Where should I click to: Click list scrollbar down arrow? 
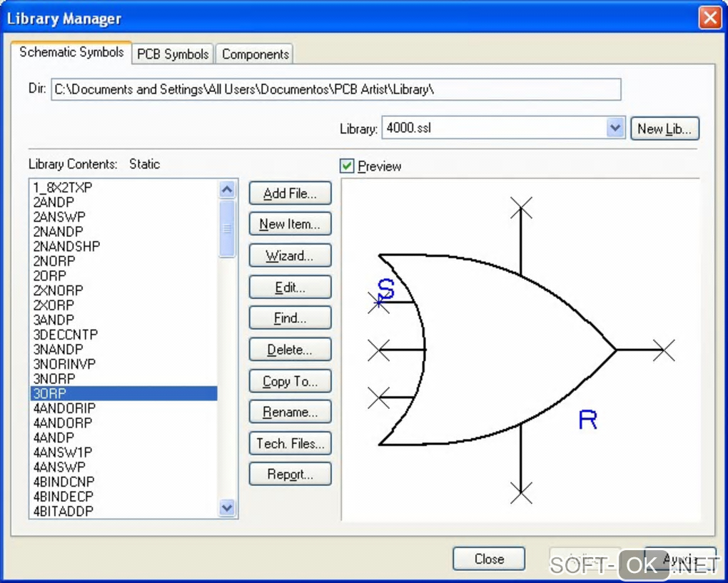[227, 507]
